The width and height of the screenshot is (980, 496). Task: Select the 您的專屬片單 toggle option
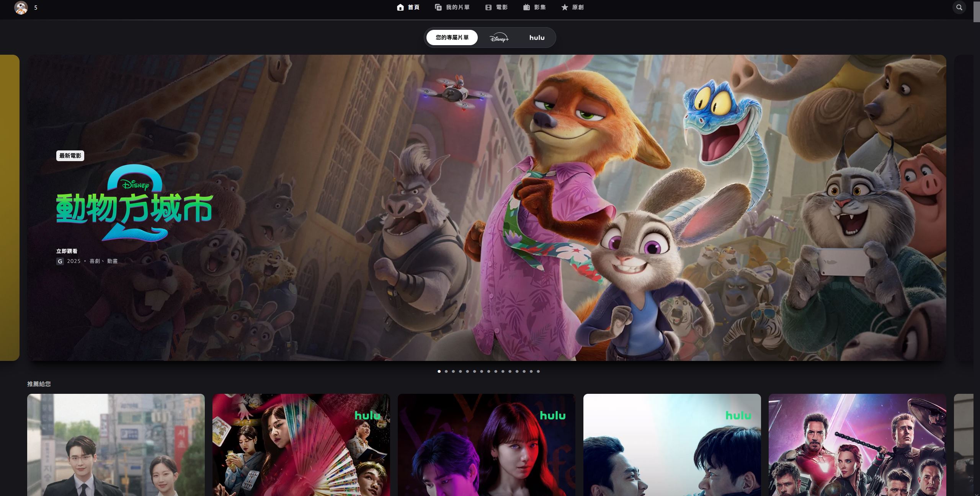click(452, 38)
